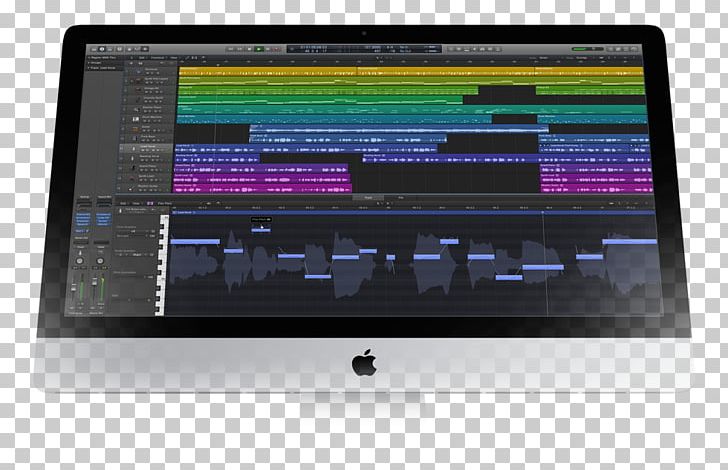The image size is (728, 470).
Task: Open the Flex Pitch mode pop-up menu
Action: (x=166, y=203)
